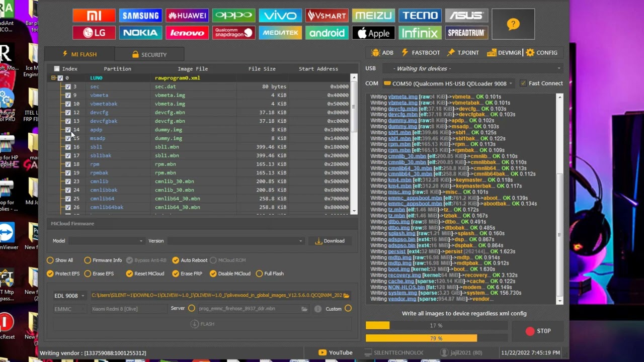The image size is (644, 362).
Task: Select the LG brand tile
Action: 94,33
